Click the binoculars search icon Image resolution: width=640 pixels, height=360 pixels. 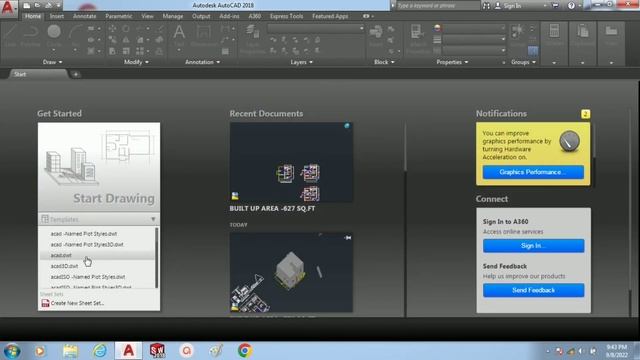click(486, 6)
